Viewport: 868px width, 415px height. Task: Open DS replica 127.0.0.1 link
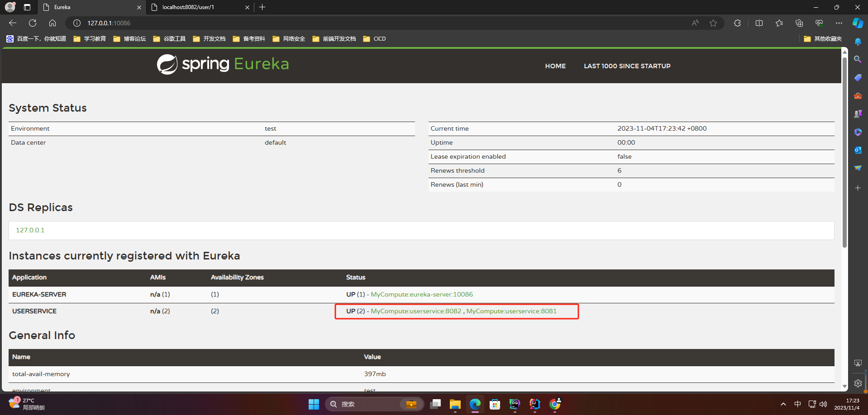click(x=30, y=230)
